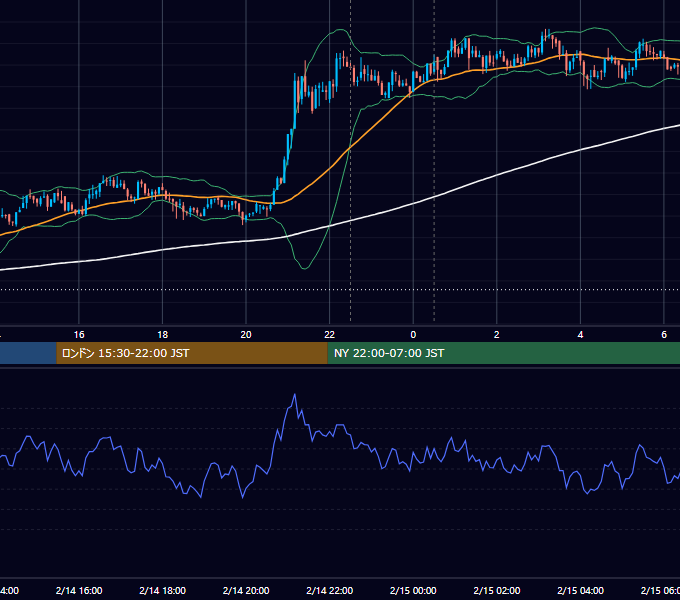The image size is (680, 600).
Task: Click the '2' hour label on the upper time axis
Action: (x=497, y=335)
